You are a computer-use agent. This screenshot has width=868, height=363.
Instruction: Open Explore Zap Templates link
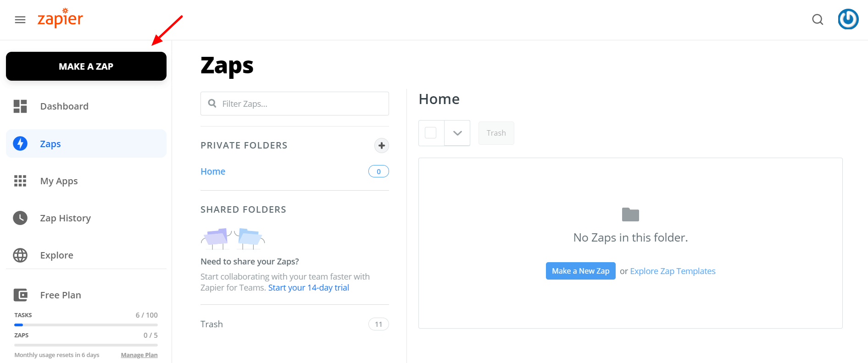click(673, 271)
